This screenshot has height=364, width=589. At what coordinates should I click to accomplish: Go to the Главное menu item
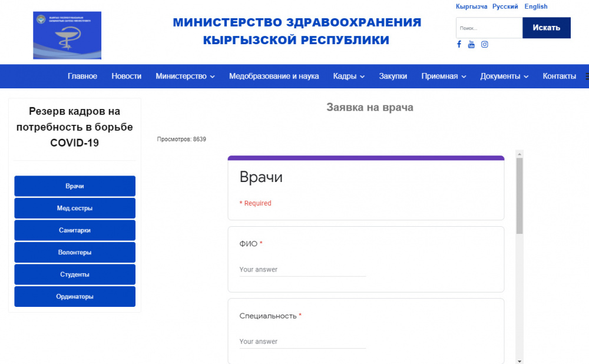[x=82, y=76]
